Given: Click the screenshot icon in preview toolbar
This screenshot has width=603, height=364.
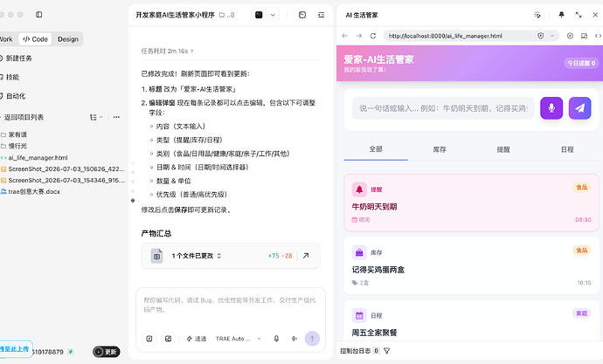Looking at the screenshot, I should pyautogui.click(x=584, y=36).
